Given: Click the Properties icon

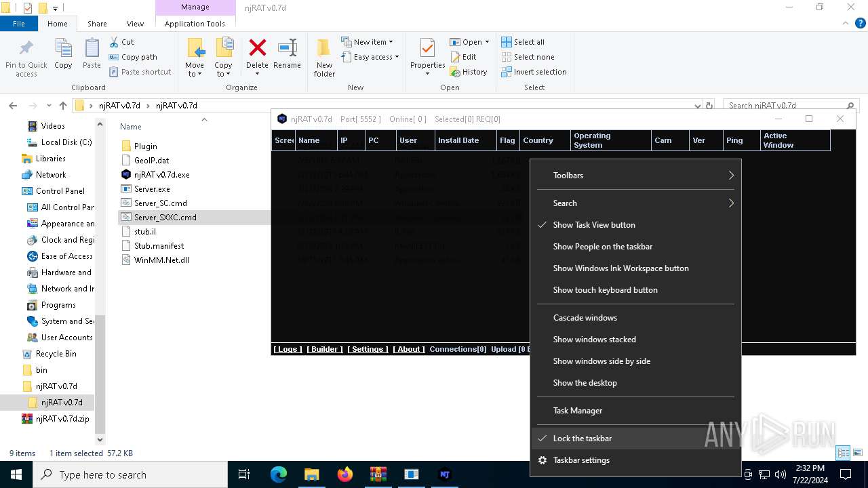Looking at the screenshot, I should tap(427, 49).
